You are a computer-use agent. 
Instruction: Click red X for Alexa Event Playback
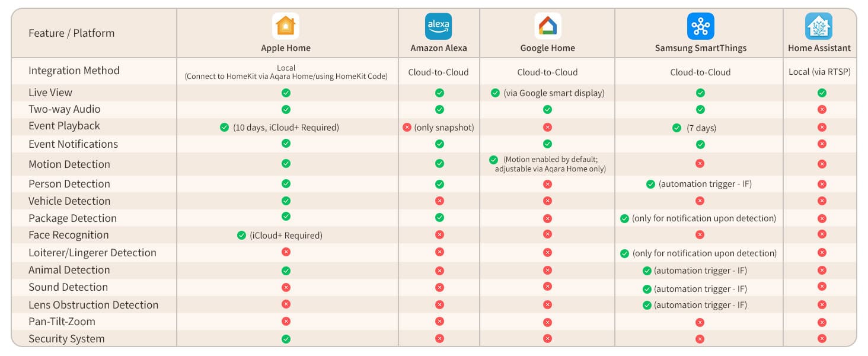tap(407, 128)
